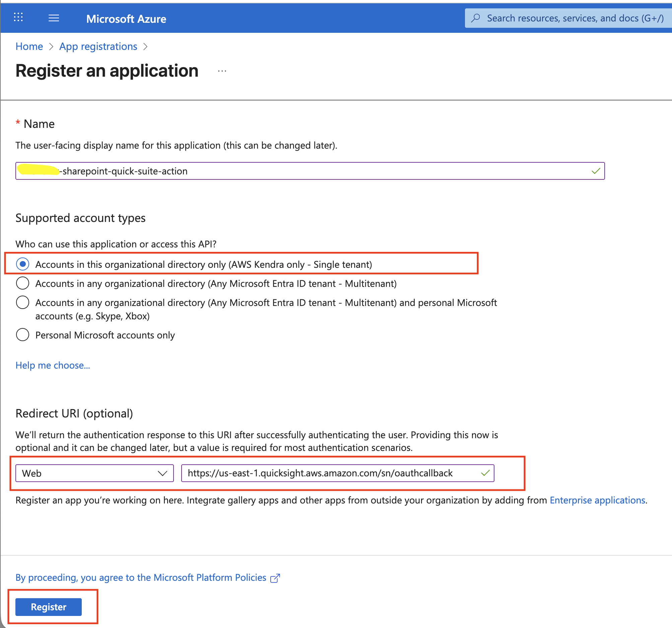Open the Microsoft Platform Policies link
Screen dimensions: 672x628
210,578
